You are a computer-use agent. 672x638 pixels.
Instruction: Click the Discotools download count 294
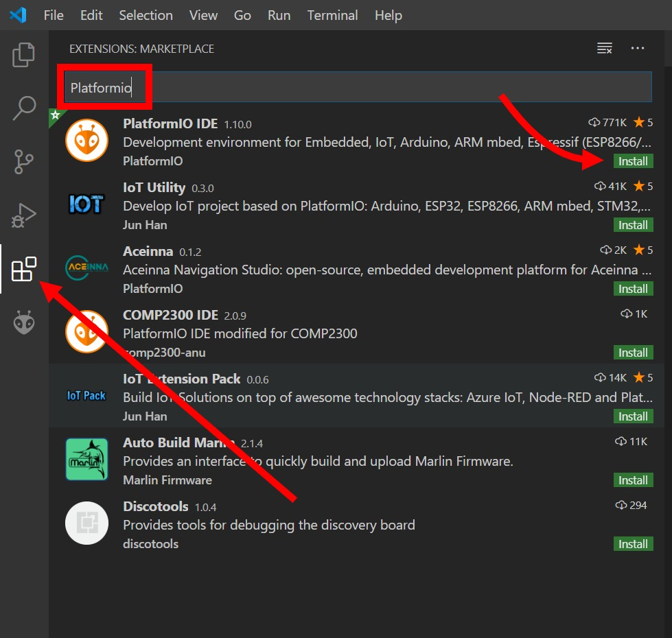631,506
